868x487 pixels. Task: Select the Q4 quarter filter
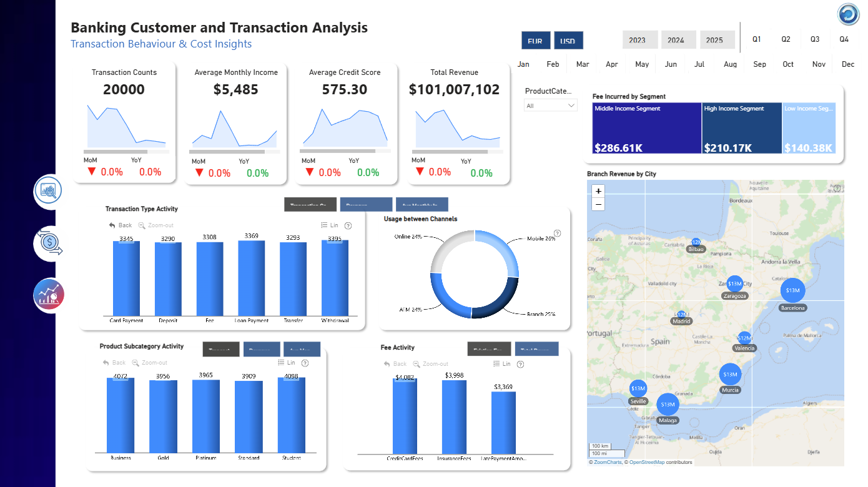[x=844, y=39]
